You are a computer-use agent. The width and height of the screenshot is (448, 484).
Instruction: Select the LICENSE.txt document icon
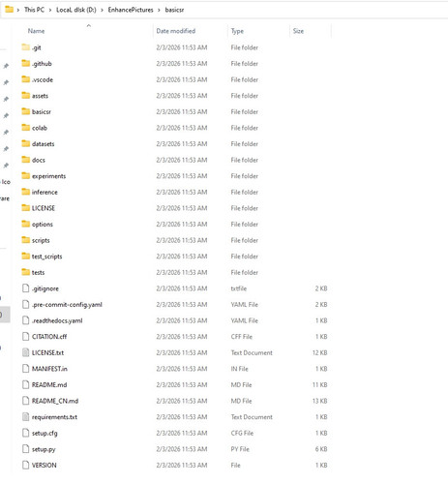[26, 352]
